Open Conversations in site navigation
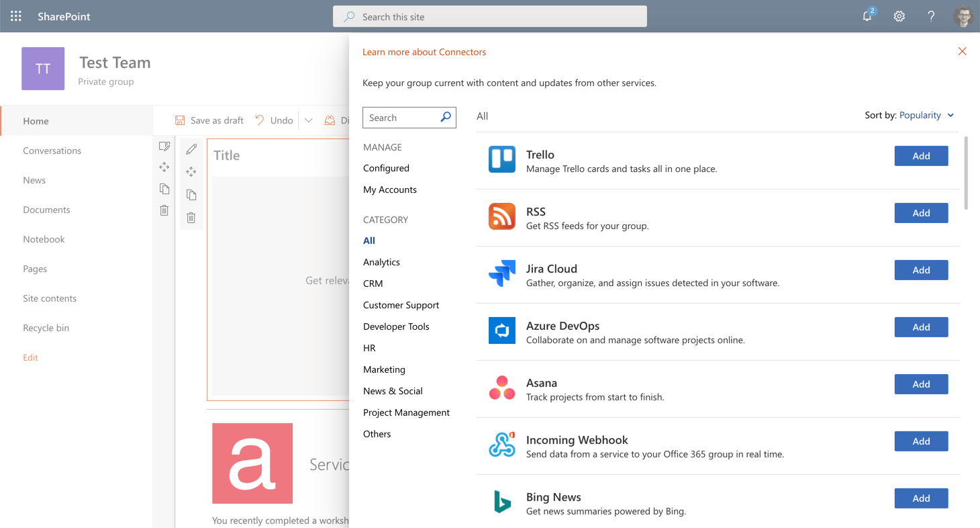 tap(52, 150)
